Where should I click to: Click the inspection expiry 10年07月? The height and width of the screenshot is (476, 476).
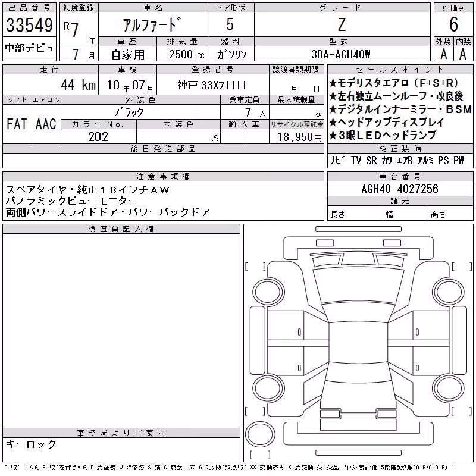(x=130, y=85)
